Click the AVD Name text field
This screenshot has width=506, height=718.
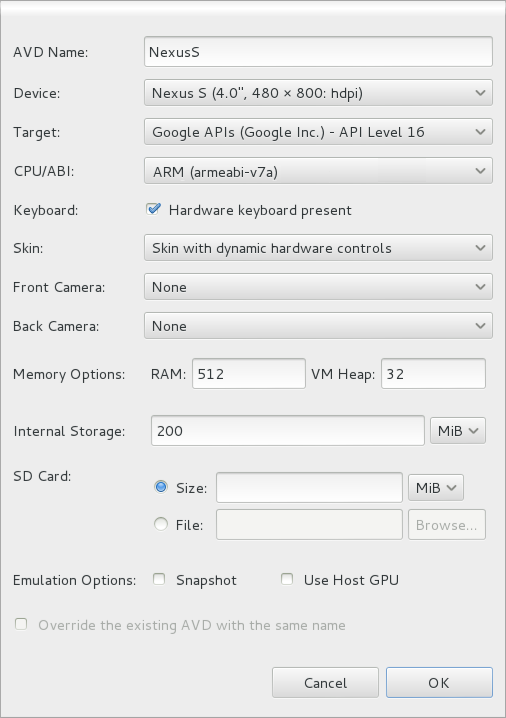318,52
